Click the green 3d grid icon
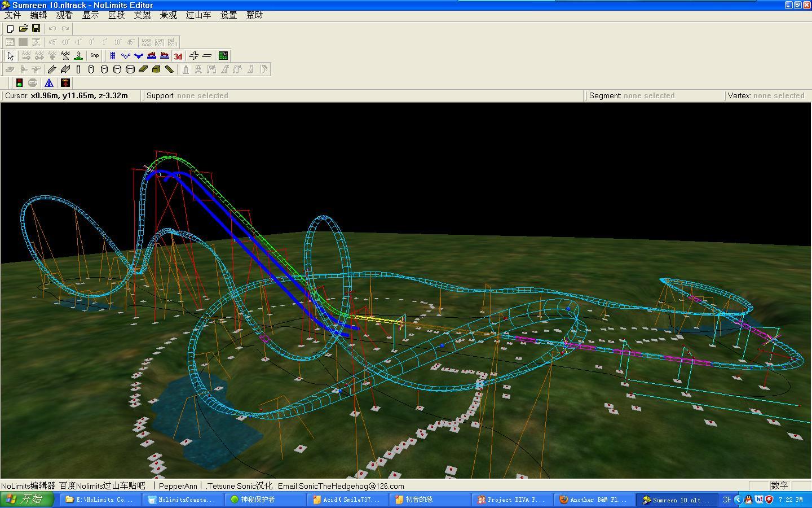Viewport: 812px width, 508px height. 223,55
